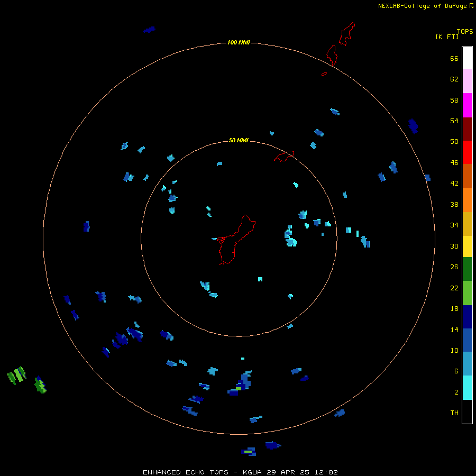Select the dark orange 46 kft legend swatch

click(x=467, y=176)
